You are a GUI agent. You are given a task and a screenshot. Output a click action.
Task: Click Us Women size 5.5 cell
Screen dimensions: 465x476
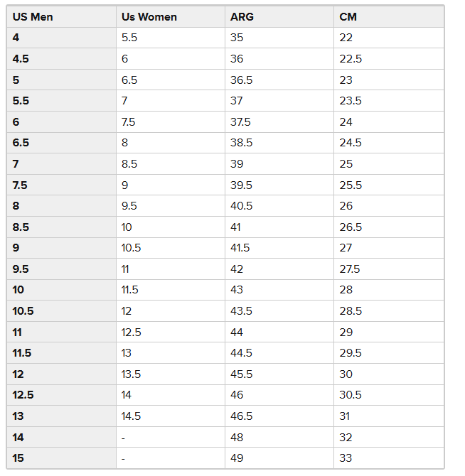pos(129,38)
